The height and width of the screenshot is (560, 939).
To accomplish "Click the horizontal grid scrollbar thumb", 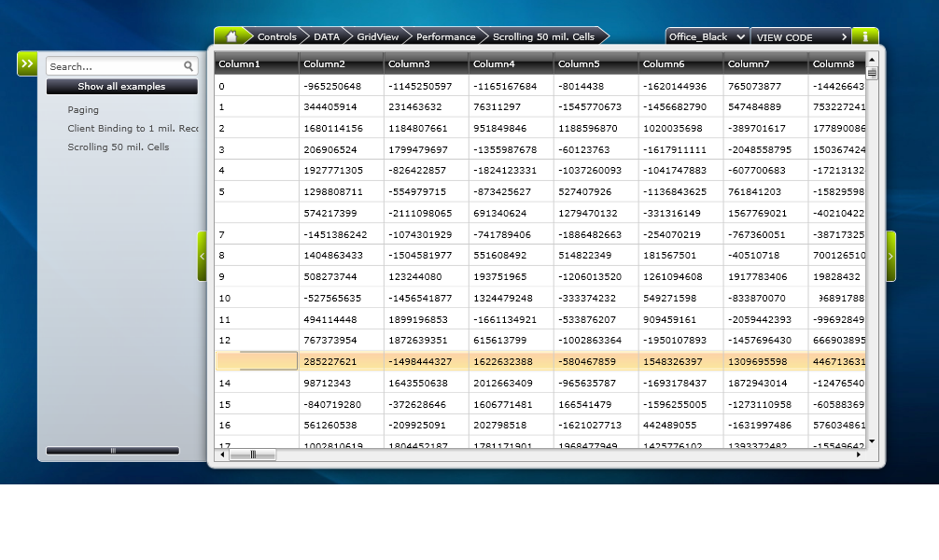I will [x=253, y=455].
